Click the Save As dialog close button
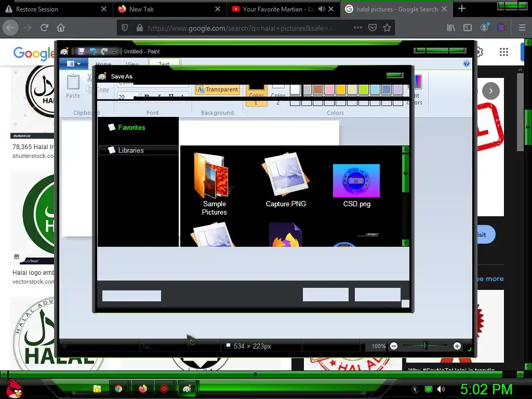 point(395,75)
